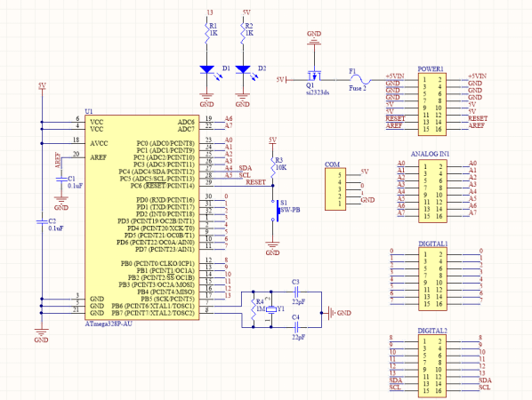The height and width of the screenshot is (400, 532).
Task: Click the D2 LED symbol
Action: pos(243,70)
